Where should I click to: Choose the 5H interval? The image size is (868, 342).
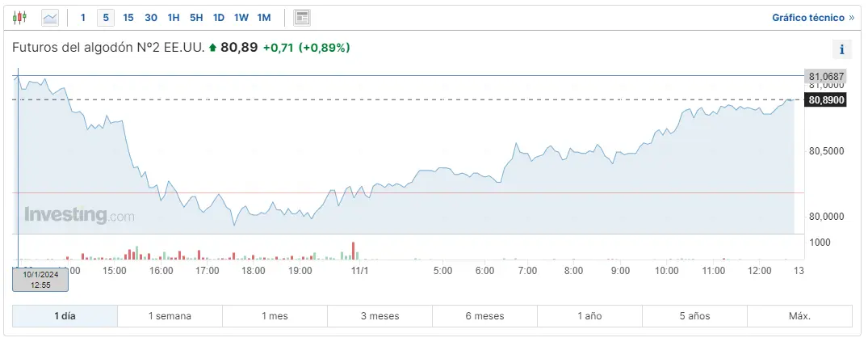(x=196, y=17)
